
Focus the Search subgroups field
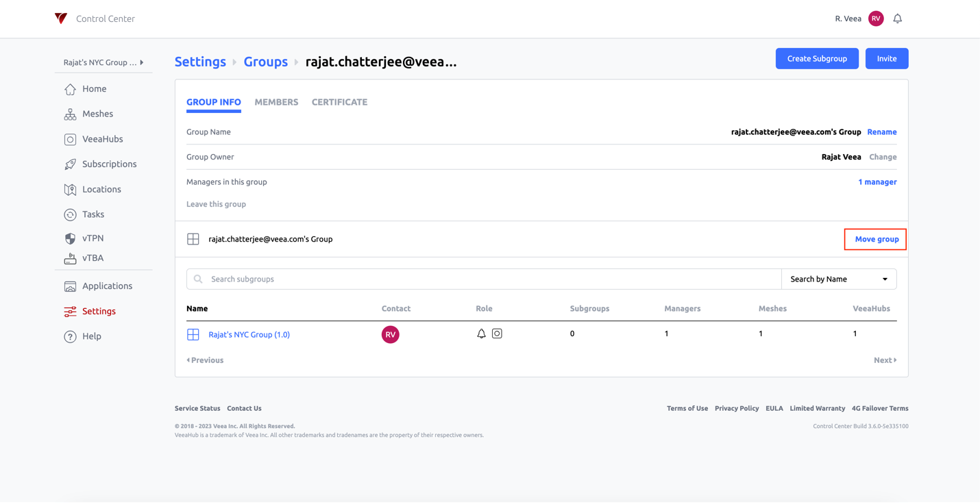click(484, 279)
